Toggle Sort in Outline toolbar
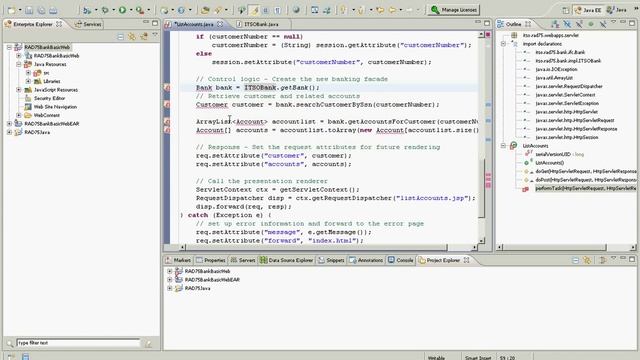Screen dimensions: 640x360 pos(555,24)
